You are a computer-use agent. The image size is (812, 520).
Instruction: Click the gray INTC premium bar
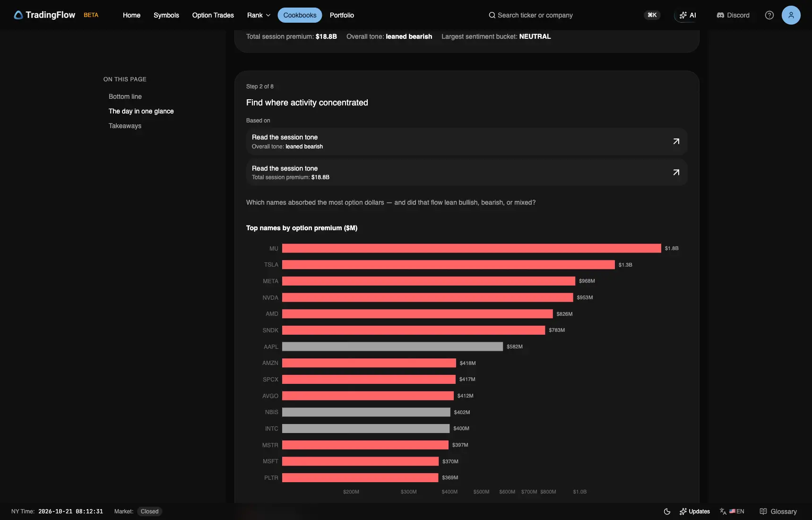(366, 428)
